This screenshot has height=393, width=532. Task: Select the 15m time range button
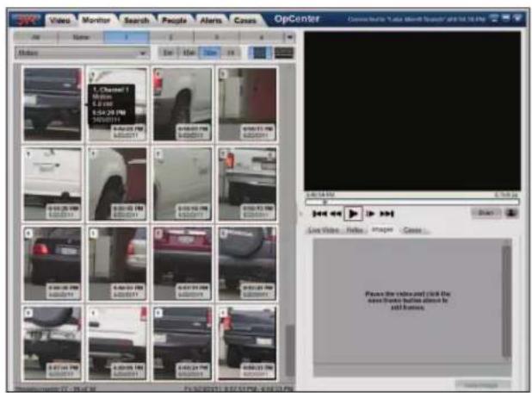[x=189, y=53]
